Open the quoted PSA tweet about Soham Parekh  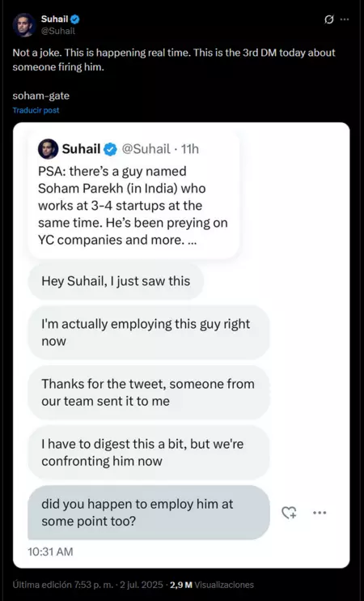(134, 195)
